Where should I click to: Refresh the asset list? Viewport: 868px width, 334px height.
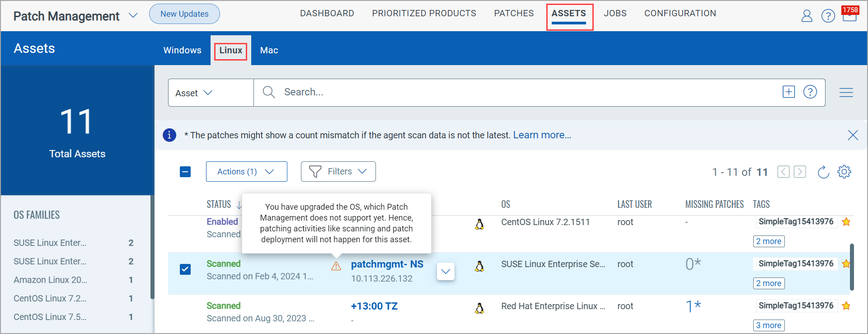823,172
